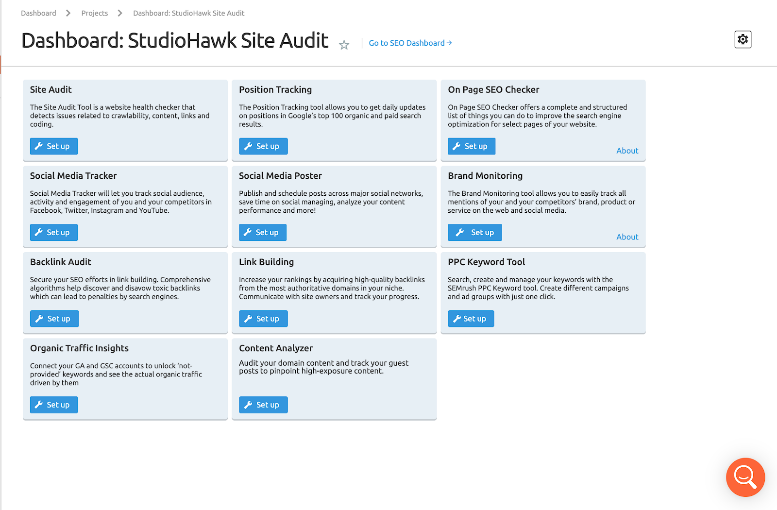Set up Link Building tool

click(263, 318)
